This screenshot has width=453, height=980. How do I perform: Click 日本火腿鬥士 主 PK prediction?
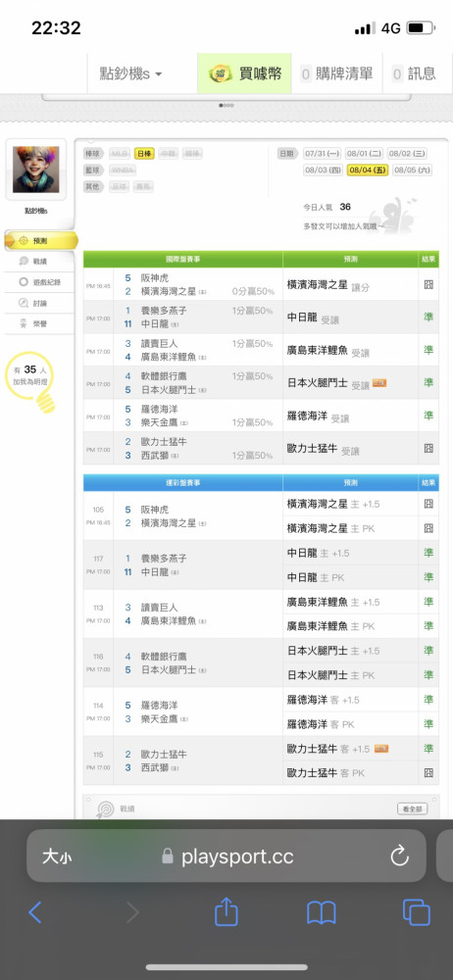331,675
